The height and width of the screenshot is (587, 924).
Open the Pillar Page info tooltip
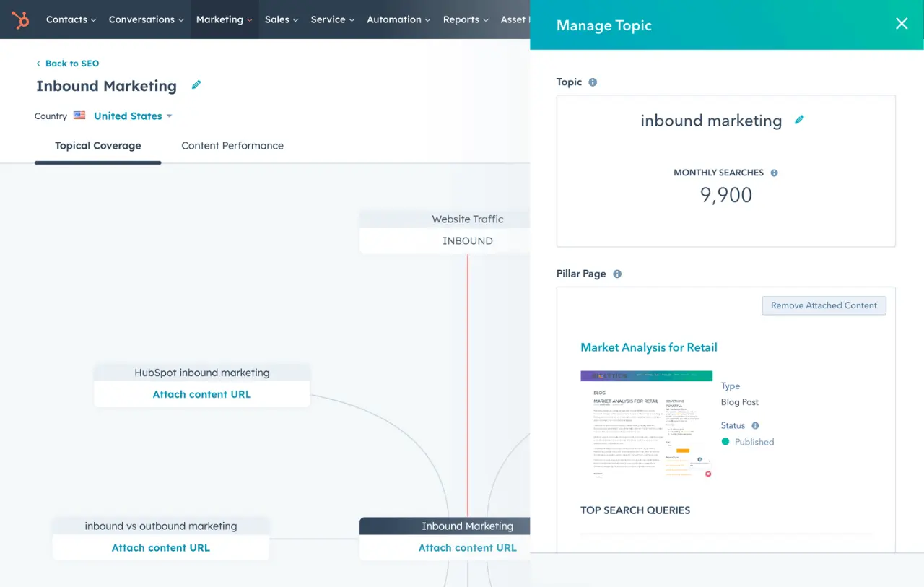coord(617,273)
